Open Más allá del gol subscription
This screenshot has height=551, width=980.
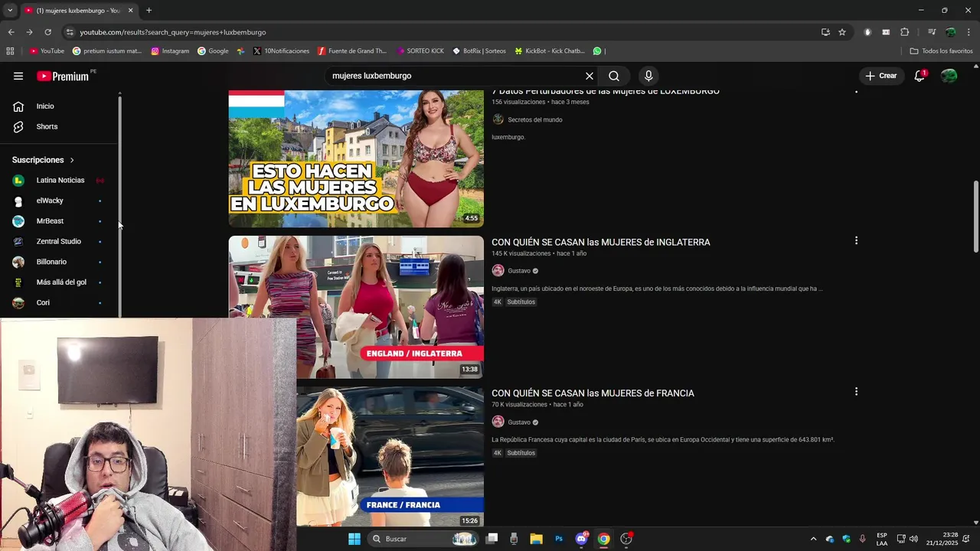(60, 282)
